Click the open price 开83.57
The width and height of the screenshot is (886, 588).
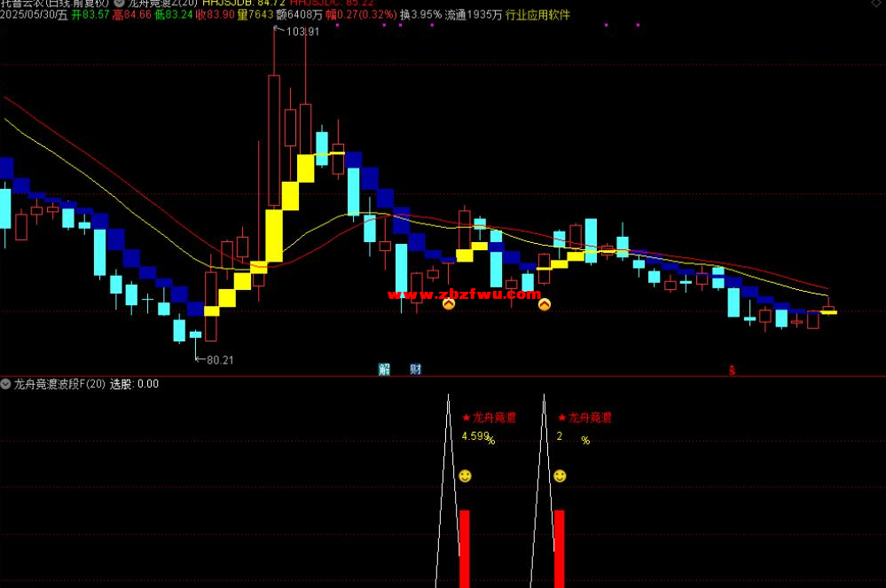90,15
